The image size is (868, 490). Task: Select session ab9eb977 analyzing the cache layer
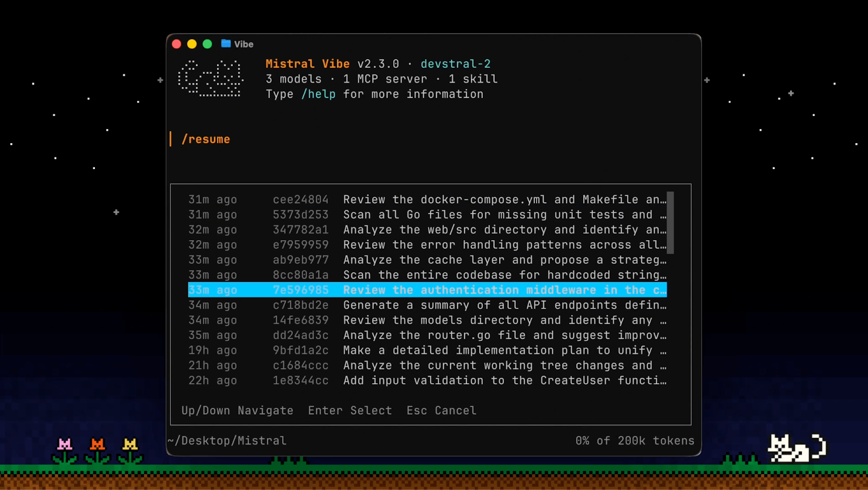pyautogui.click(x=427, y=260)
